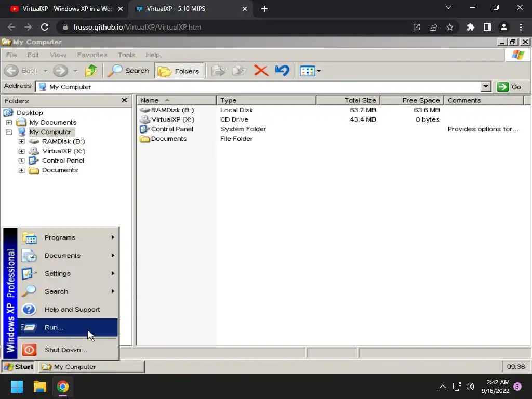Viewport: 532px width, 399px height.
Task: Sort by the Total Size column header
Action: pyautogui.click(x=348, y=100)
